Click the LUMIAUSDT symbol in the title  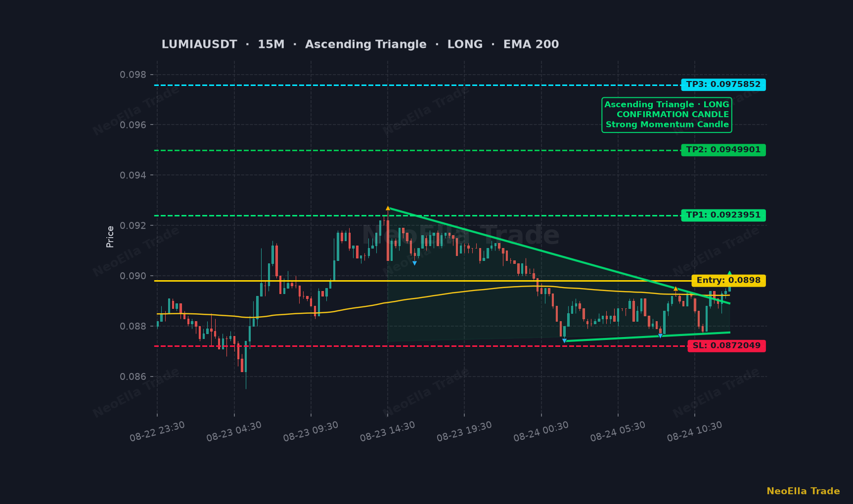(199, 44)
